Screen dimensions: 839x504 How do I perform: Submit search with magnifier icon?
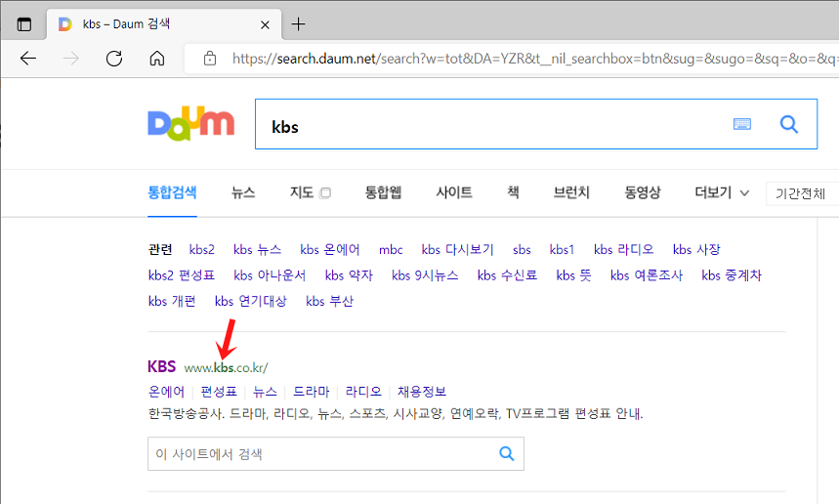coord(789,124)
